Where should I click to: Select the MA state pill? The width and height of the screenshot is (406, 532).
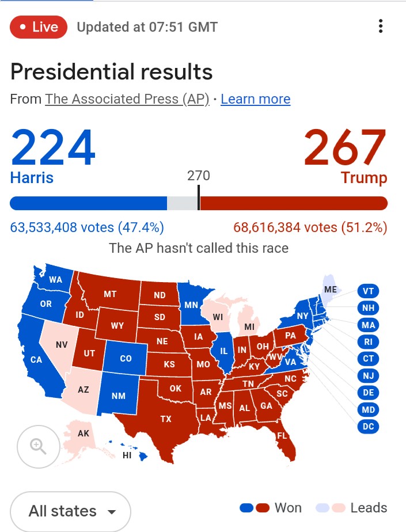tap(368, 325)
